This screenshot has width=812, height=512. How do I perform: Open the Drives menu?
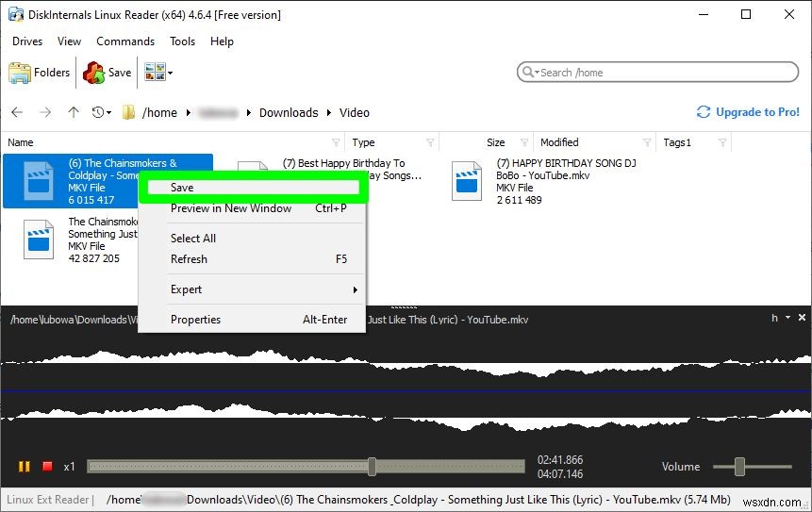point(27,41)
